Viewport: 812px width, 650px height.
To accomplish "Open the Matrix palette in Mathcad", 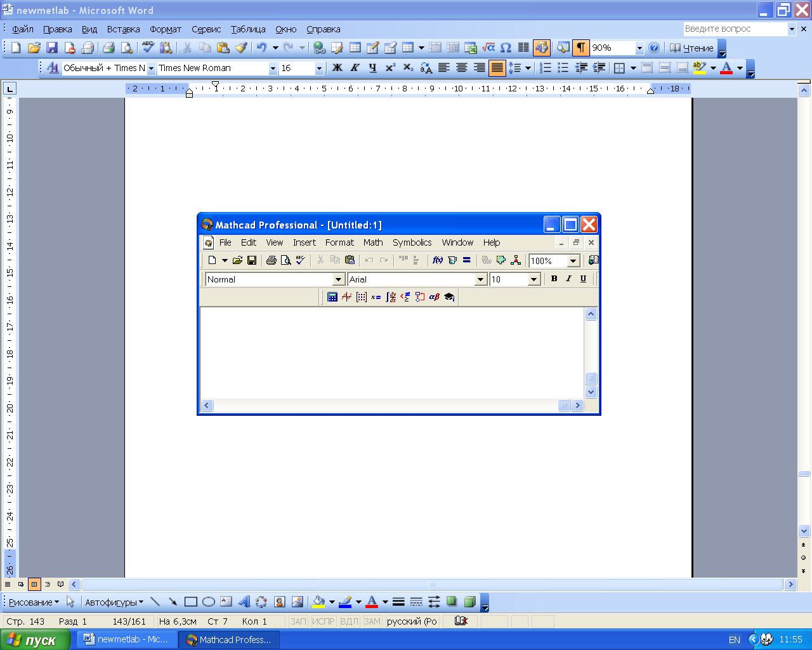I will tap(361, 296).
